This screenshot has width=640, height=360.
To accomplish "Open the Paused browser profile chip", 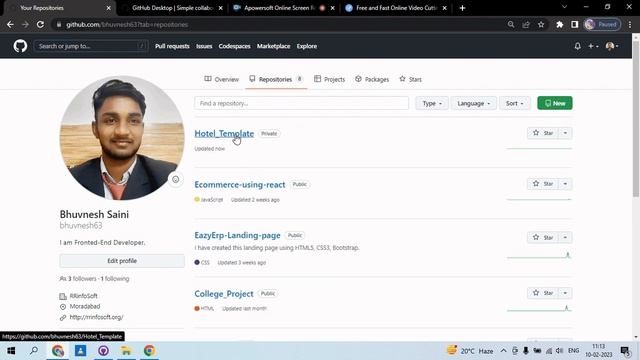I will tap(602, 24).
